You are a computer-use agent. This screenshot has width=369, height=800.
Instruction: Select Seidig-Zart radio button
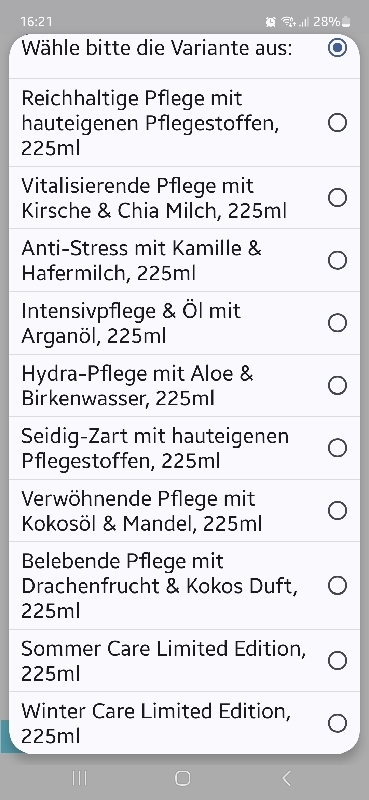(x=337, y=448)
